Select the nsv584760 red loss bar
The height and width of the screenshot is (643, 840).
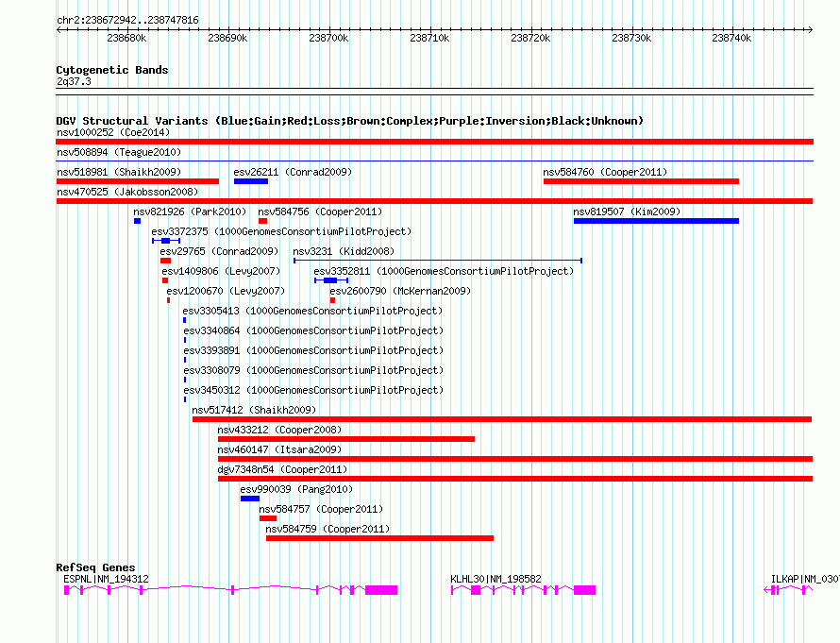(x=641, y=181)
